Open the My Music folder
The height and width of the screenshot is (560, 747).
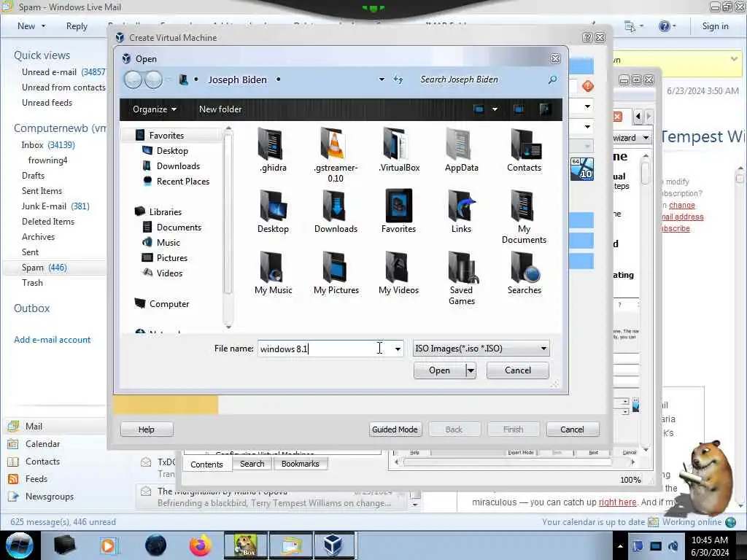(273, 273)
